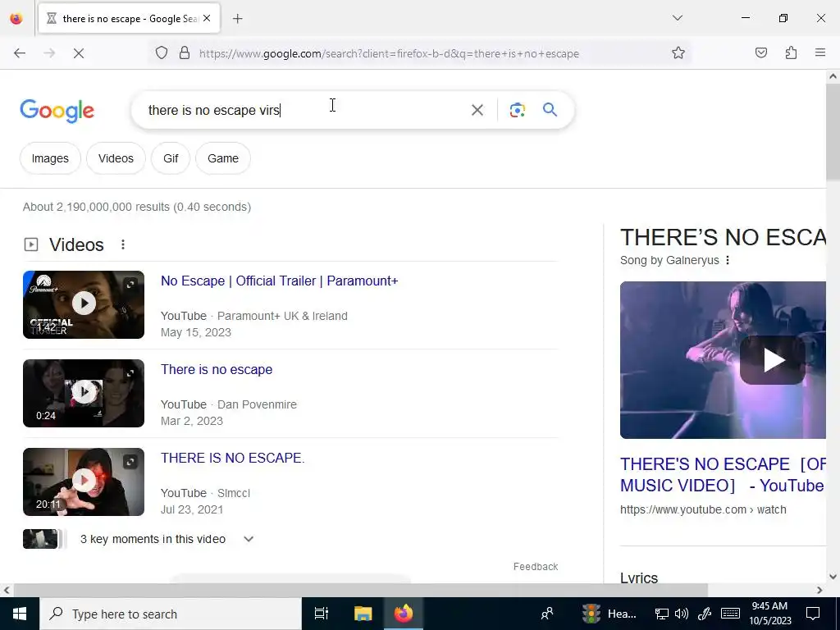
Task: Click the forward navigation arrow
Action: point(49,53)
